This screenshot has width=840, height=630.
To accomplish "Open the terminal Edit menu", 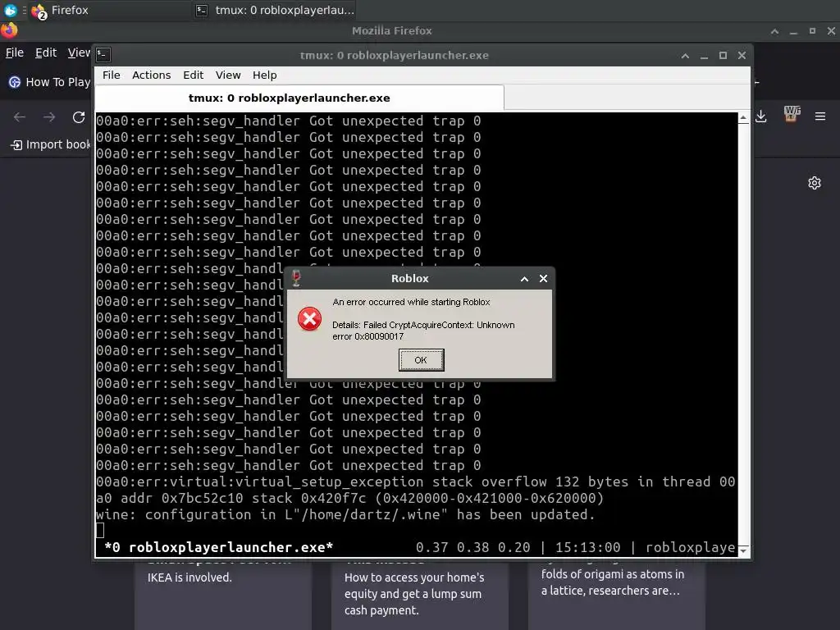I will (x=193, y=75).
